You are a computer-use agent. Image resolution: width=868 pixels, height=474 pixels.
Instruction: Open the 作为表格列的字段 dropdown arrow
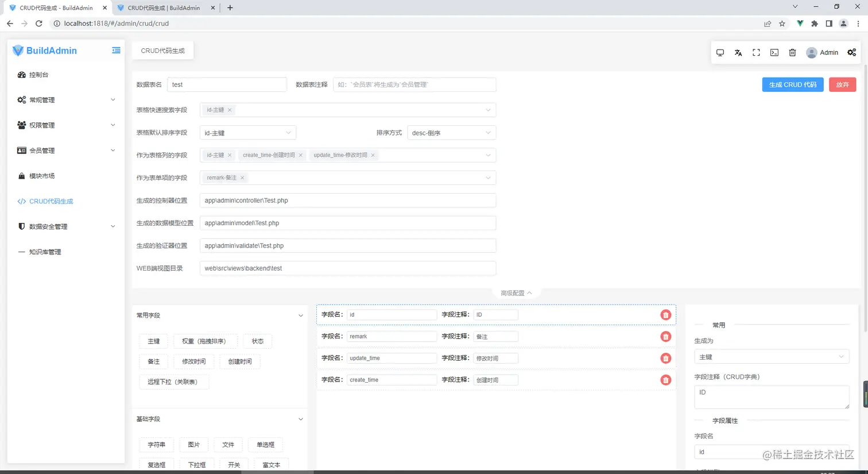488,155
